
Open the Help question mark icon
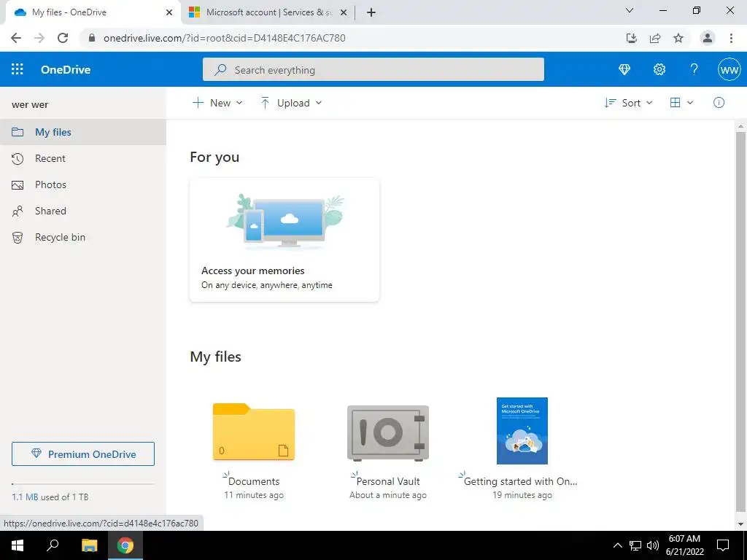[x=694, y=69]
